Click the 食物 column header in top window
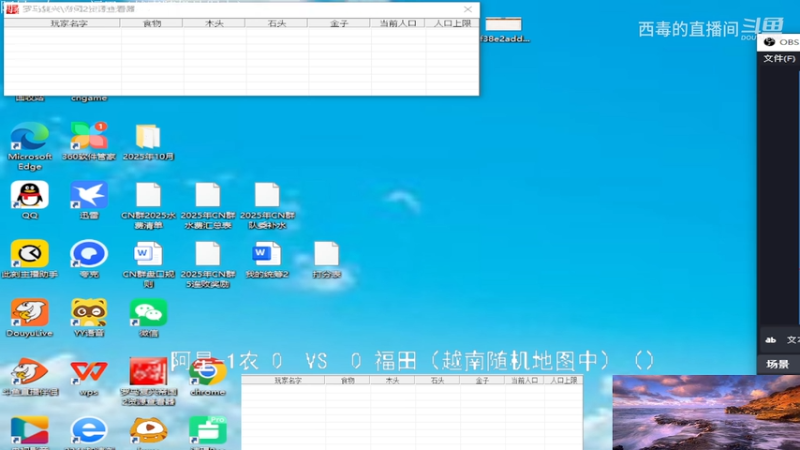The image size is (800, 450). click(x=152, y=23)
